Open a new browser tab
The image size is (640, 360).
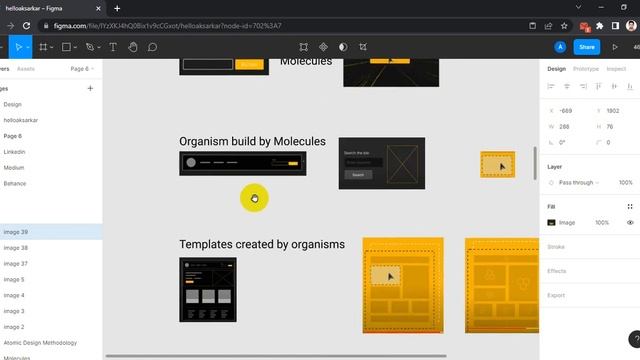pyautogui.click(x=117, y=8)
